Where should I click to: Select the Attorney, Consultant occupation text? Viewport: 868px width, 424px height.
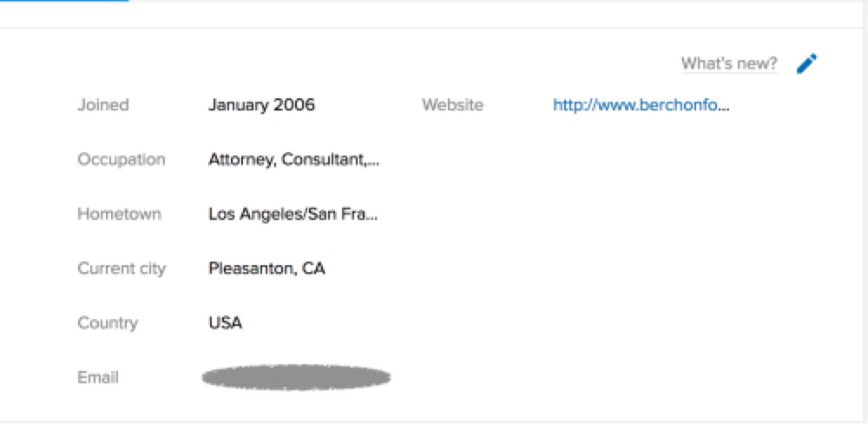286,160
